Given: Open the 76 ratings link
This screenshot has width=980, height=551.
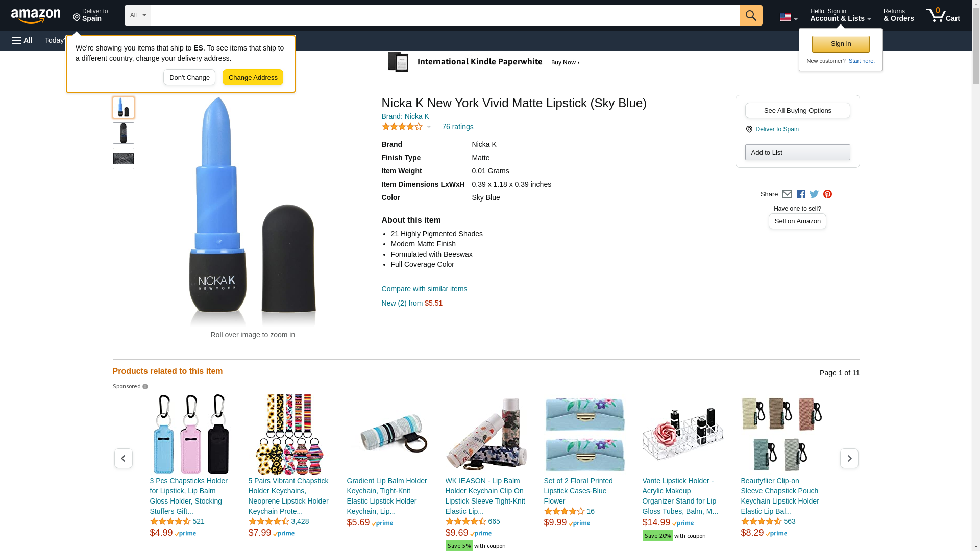Looking at the screenshot, I should (457, 127).
